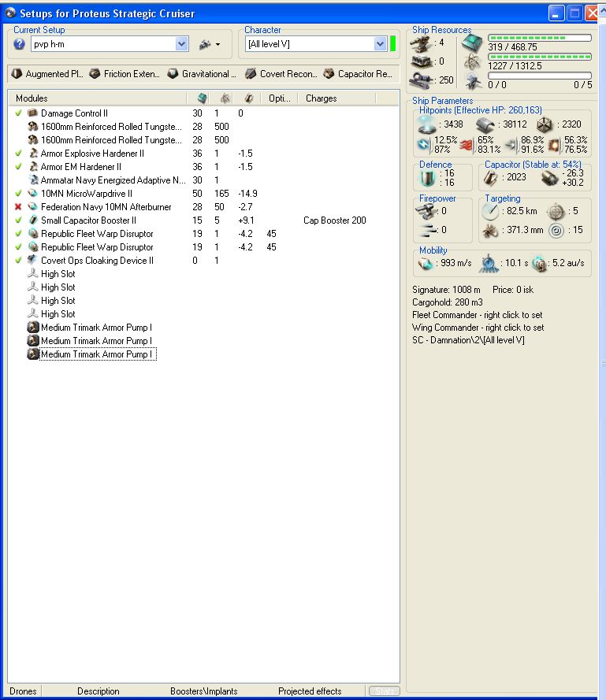Click the shield hitpoints icon
This screenshot has height=700, width=606.
tap(427, 125)
